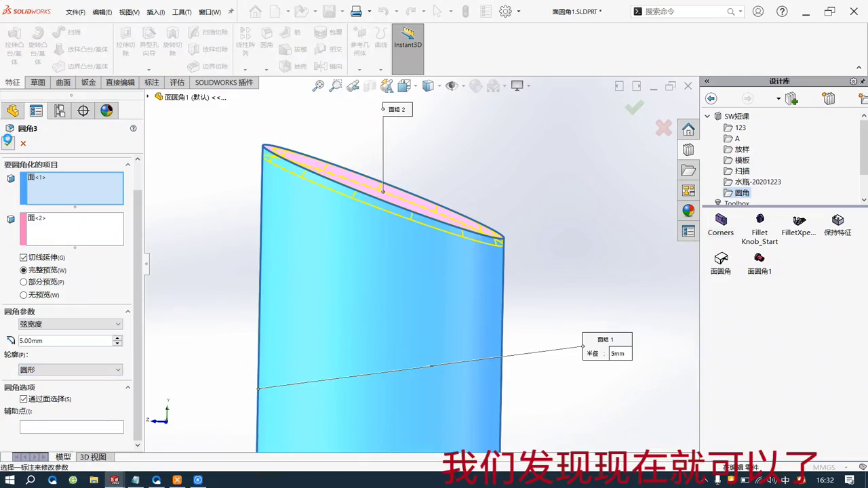Open the options gear dropdown arrow
The image size is (868, 488).
click(519, 12)
